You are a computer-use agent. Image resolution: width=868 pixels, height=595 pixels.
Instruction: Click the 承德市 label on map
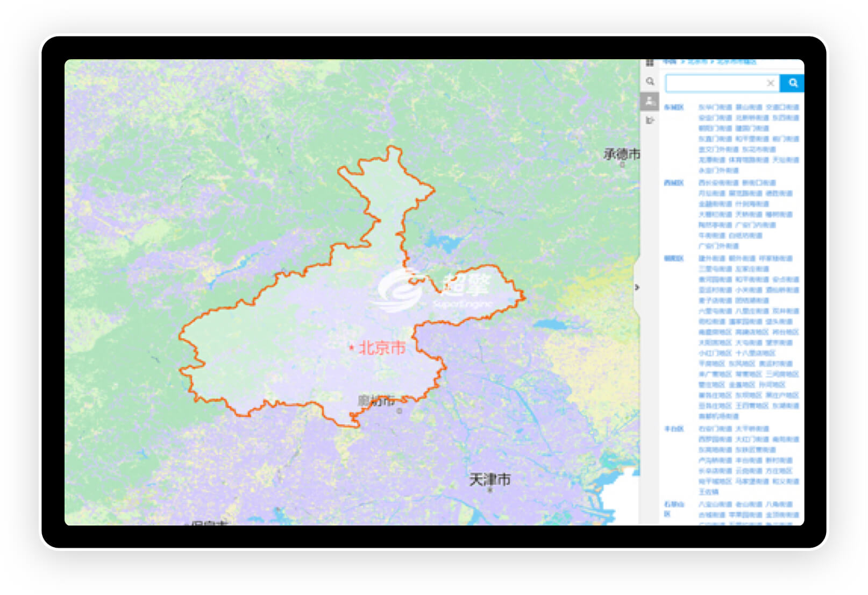pyautogui.click(x=622, y=154)
